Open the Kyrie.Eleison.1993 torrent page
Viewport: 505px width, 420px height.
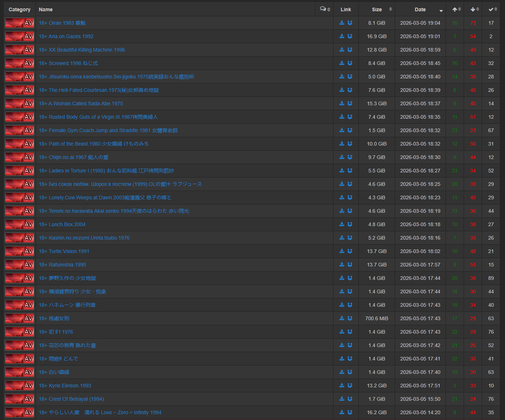pyautogui.click(x=65, y=386)
